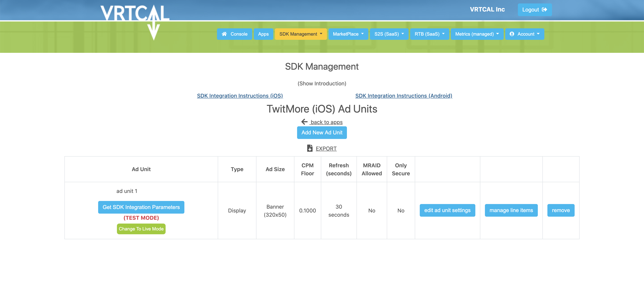Click the EXPORT link
Viewport: 644px width, 307px height.
[326, 149]
